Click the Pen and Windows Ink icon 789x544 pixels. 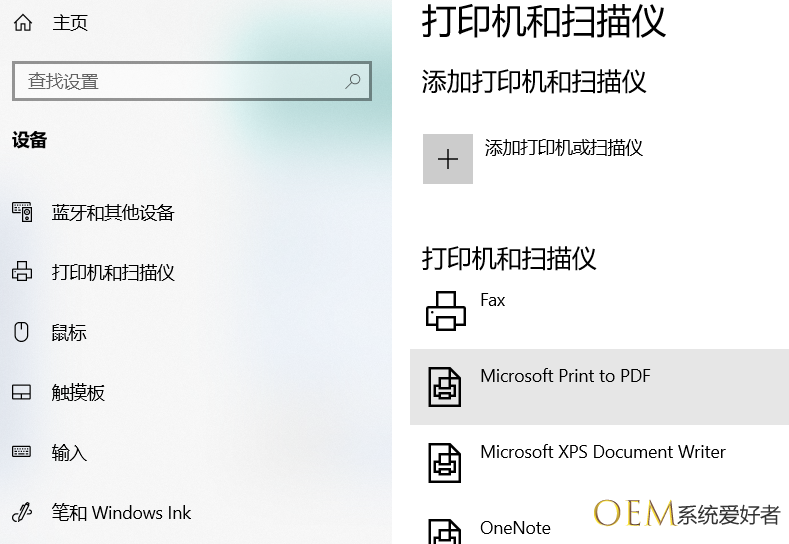pyautogui.click(x=22, y=512)
